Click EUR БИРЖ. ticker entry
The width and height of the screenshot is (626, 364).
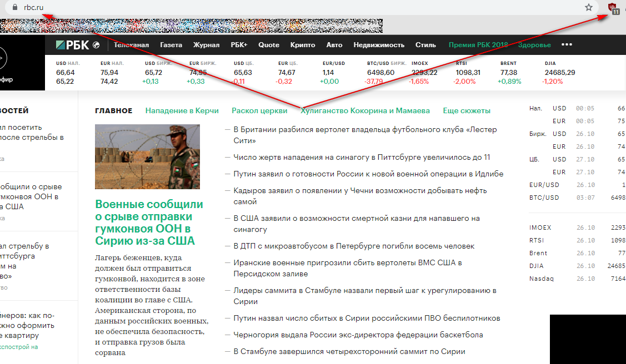203,72
